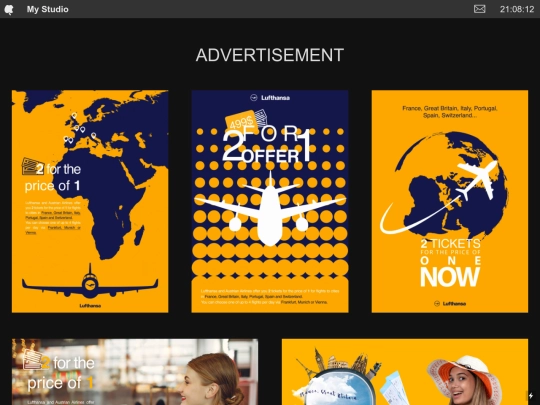Click the ADVERTISEMENT heading

[270, 55]
